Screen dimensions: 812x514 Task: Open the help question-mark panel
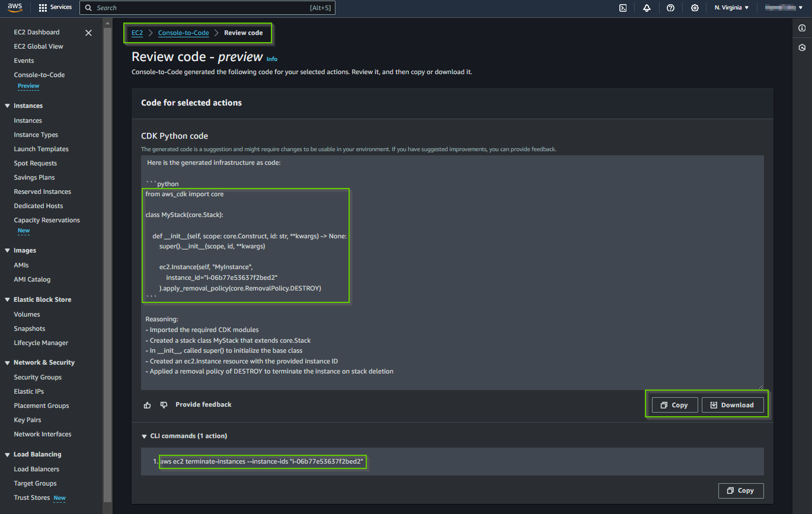coord(670,8)
